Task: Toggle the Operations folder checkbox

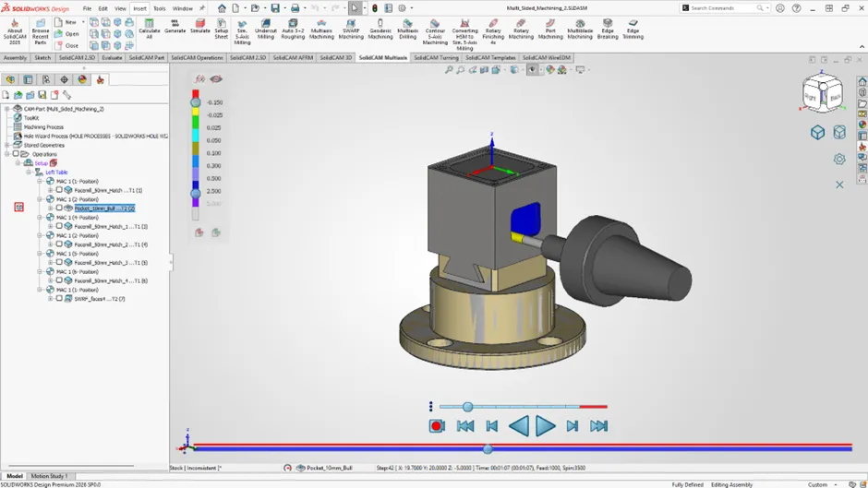Action: click(x=16, y=154)
